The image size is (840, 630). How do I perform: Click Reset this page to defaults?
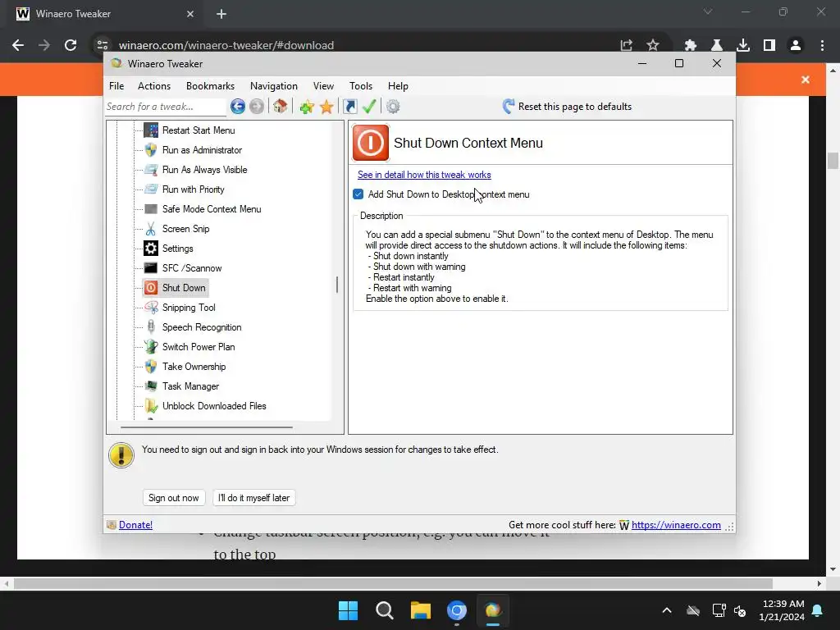(568, 107)
